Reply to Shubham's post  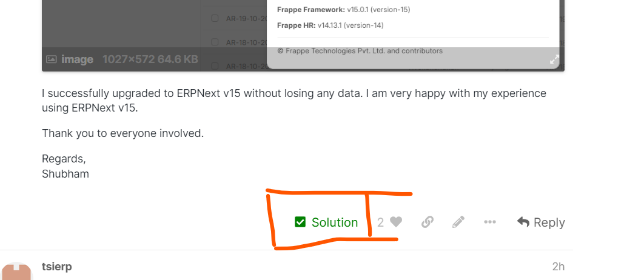541,222
